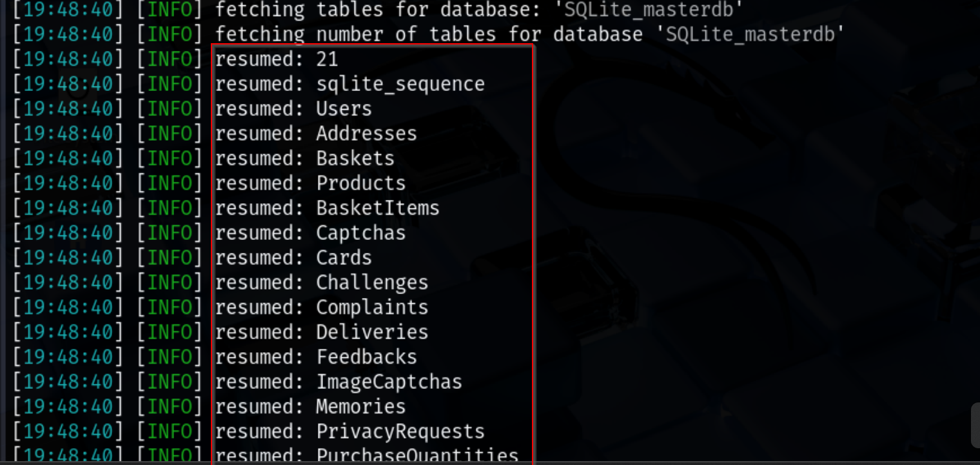Click the resumed table count '21'

tap(327, 60)
